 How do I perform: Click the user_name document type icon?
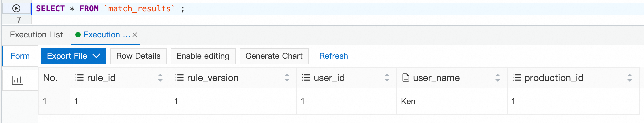tap(406, 78)
